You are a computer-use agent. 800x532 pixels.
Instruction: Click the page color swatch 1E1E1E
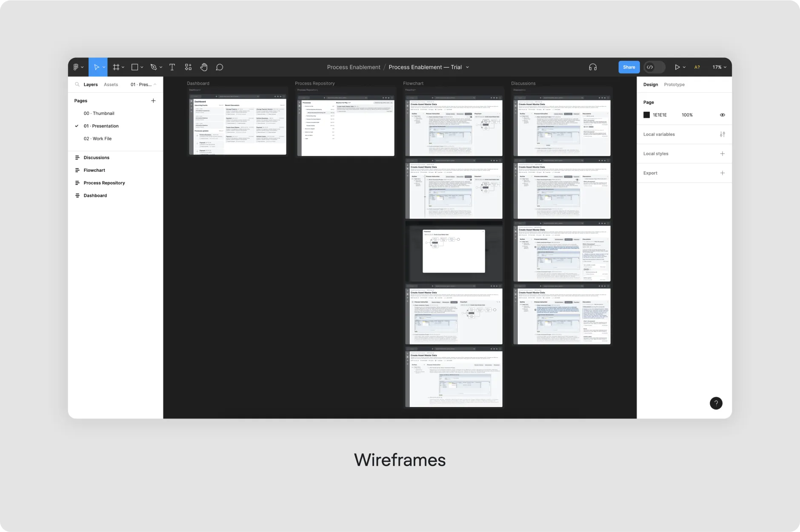646,115
